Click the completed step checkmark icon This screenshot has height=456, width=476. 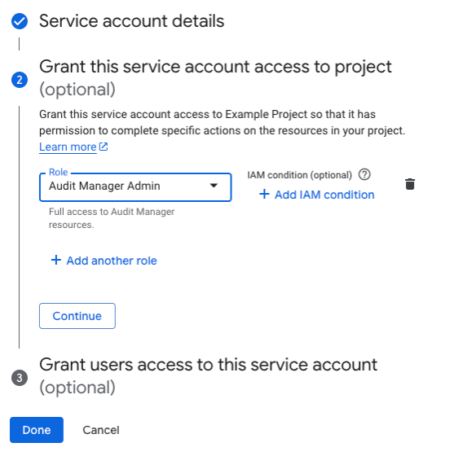tap(20, 21)
